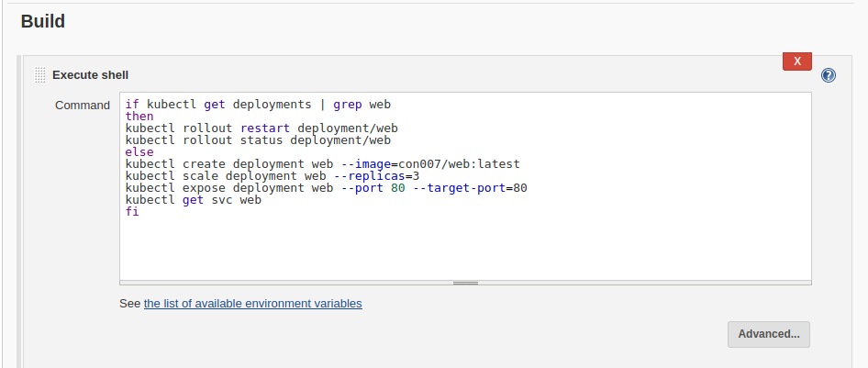Open the Advanced... options
Viewport: 868px width, 368px height.
(x=769, y=334)
